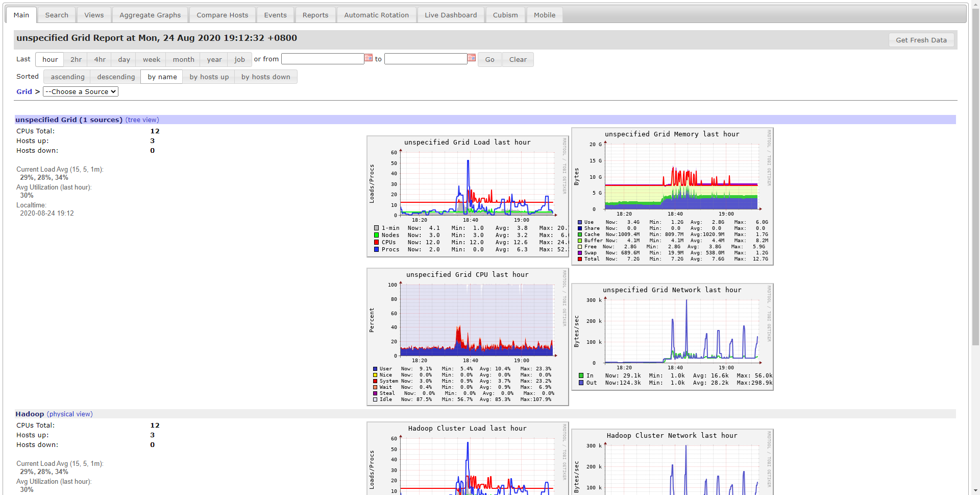This screenshot has height=495, width=980.
Task: Select the hour time range
Action: point(50,60)
